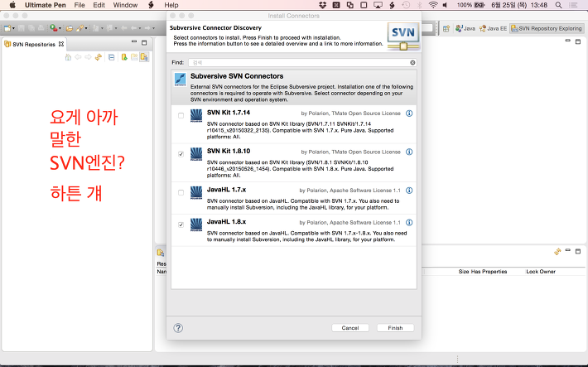Screen dimensions: 588x367
Task: Show info for JavaHL 1.7.x
Action: pos(409,191)
